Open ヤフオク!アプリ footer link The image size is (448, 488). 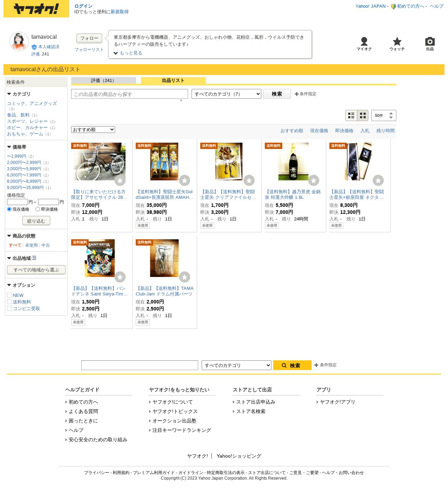337,402
